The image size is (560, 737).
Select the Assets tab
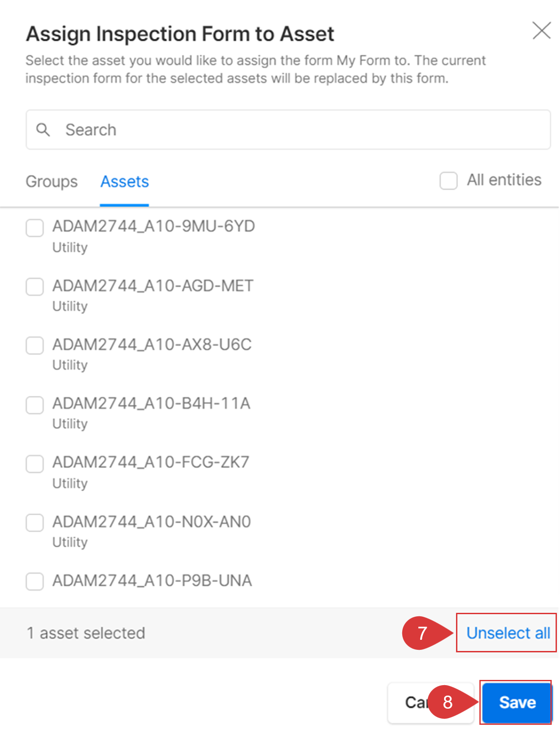pos(125,181)
